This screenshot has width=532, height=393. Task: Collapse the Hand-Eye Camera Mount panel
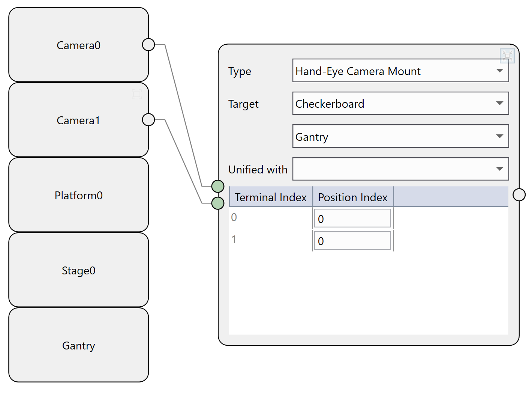(x=507, y=56)
